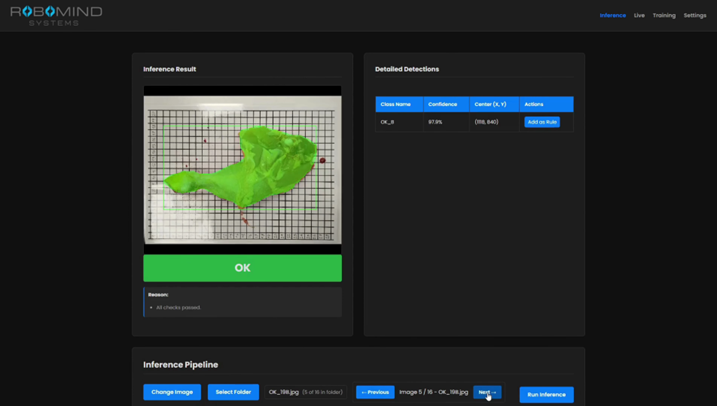This screenshot has height=406, width=717.
Task: Open the Training tab
Action: pyautogui.click(x=664, y=16)
